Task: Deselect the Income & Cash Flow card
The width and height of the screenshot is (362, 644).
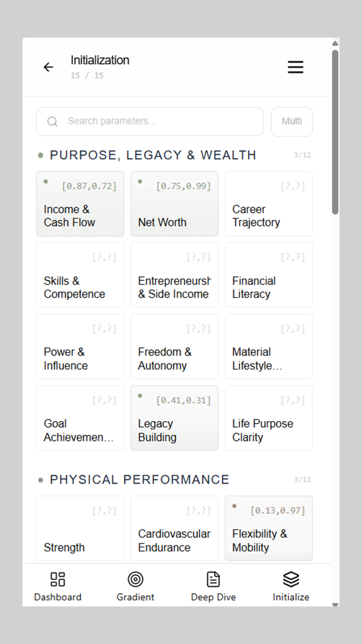Action: point(80,204)
